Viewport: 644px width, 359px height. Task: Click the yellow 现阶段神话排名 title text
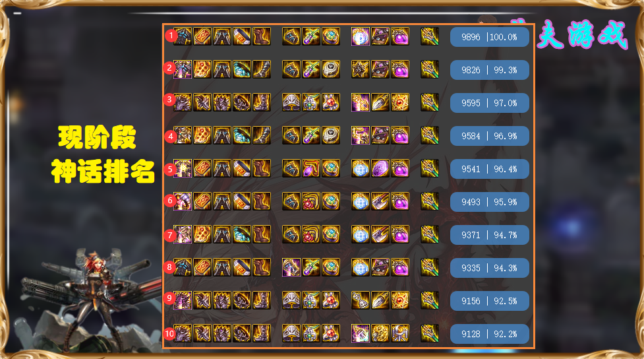coord(103,154)
